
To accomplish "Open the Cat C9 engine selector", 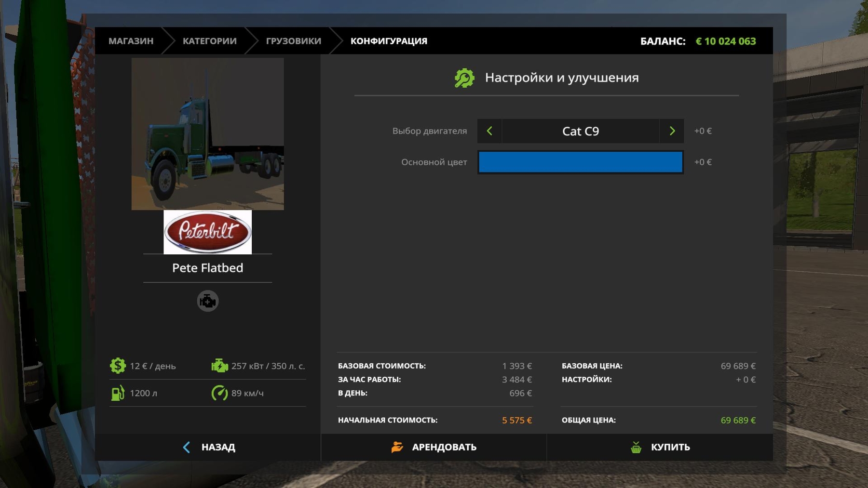I will point(580,131).
